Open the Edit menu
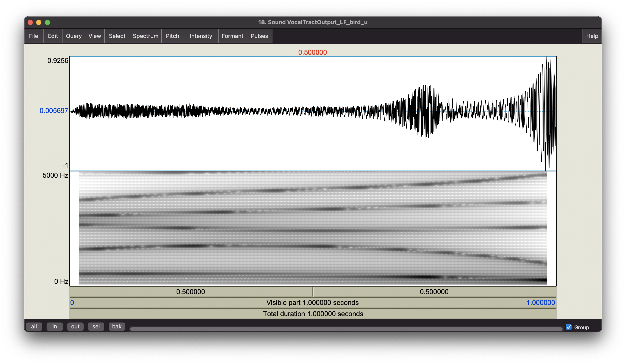This screenshot has width=626, height=364. tap(53, 36)
